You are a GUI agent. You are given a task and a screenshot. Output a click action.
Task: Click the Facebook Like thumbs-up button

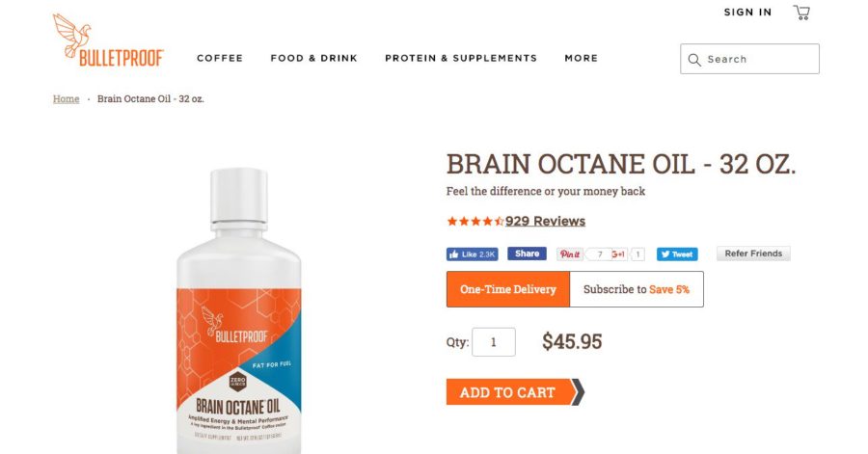[x=473, y=254]
